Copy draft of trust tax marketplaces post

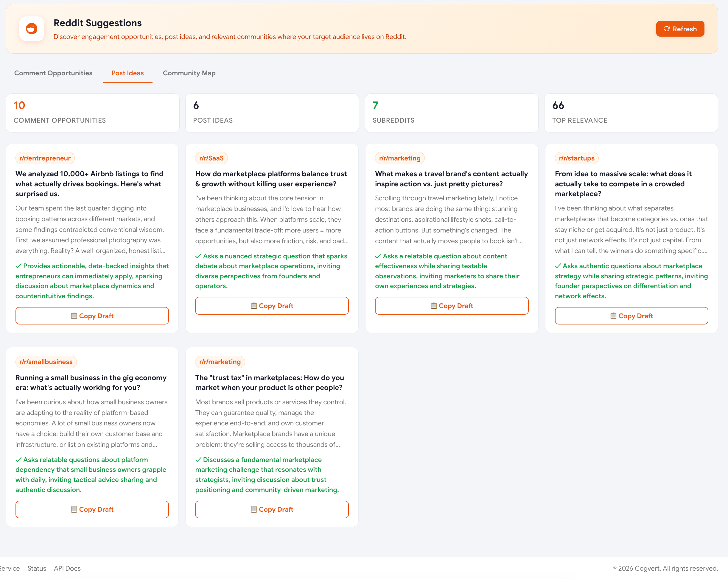pyautogui.click(x=271, y=509)
